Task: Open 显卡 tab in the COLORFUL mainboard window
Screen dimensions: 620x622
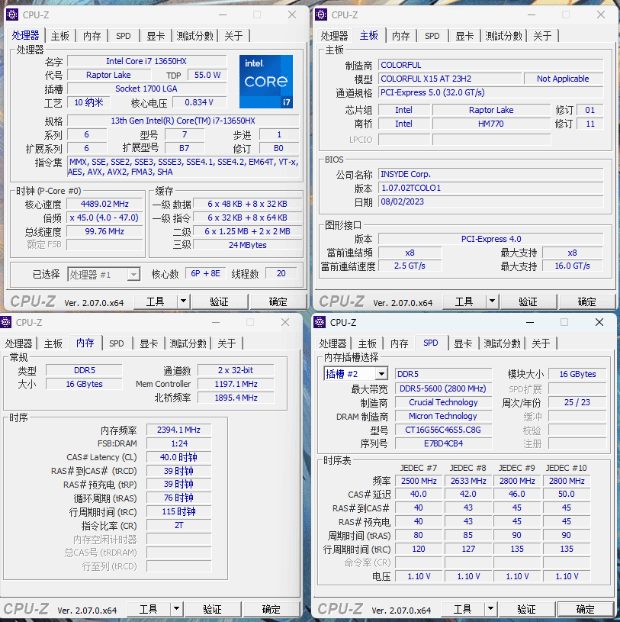Action: [464, 36]
